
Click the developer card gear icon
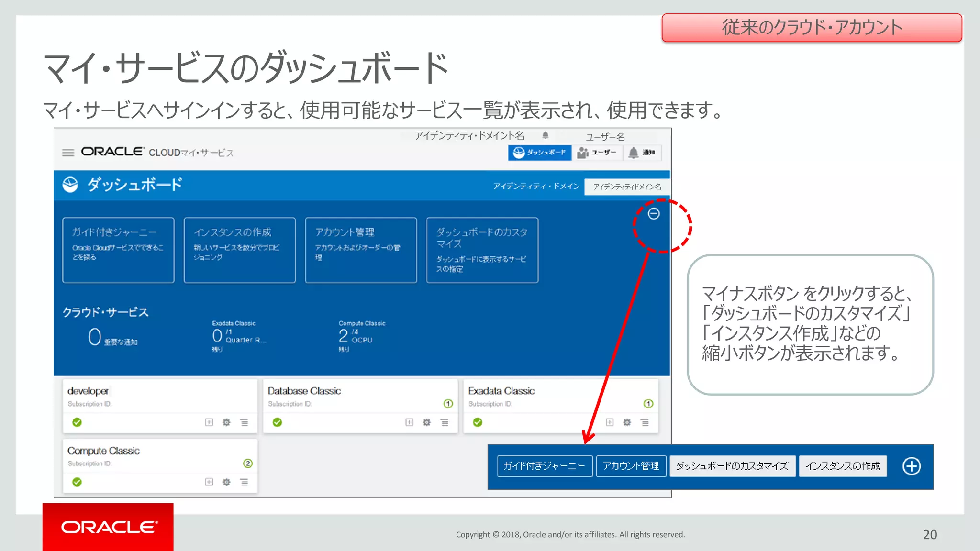[226, 422]
